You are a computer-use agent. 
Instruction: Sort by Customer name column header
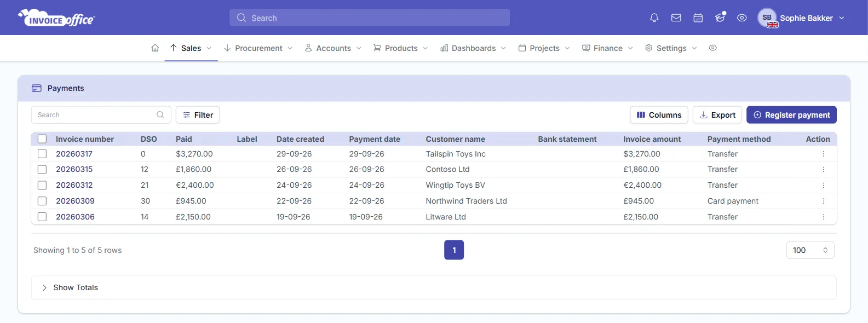[456, 139]
